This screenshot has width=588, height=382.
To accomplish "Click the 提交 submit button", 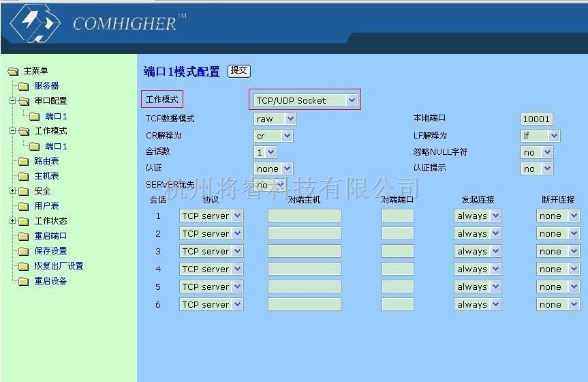I will [239, 71].
